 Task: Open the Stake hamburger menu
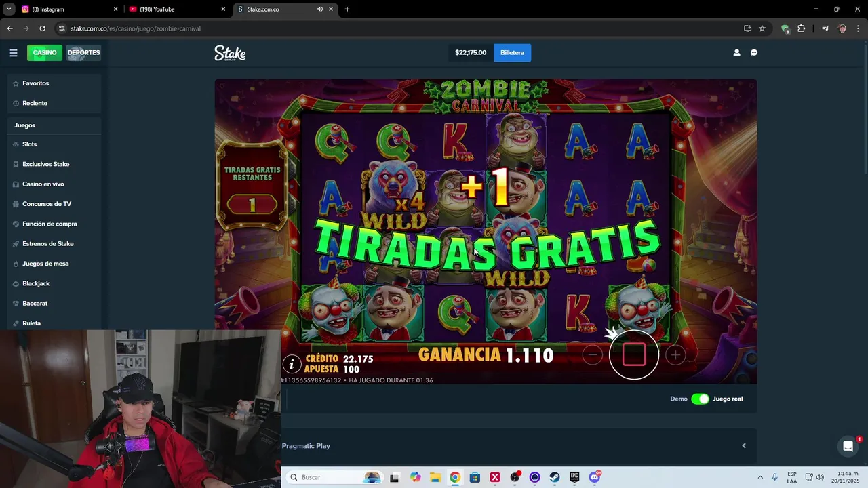[x=13, y=53]
